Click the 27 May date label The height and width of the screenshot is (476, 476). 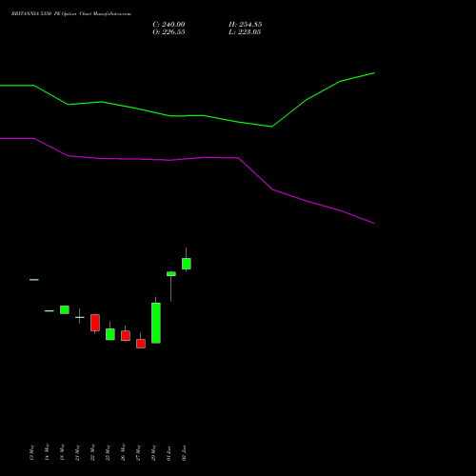[138, 453]
